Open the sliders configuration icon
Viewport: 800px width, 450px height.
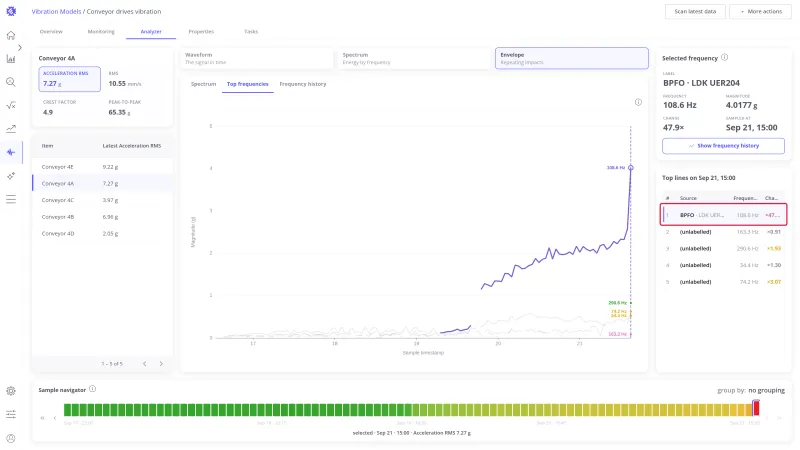pos(11,414)
